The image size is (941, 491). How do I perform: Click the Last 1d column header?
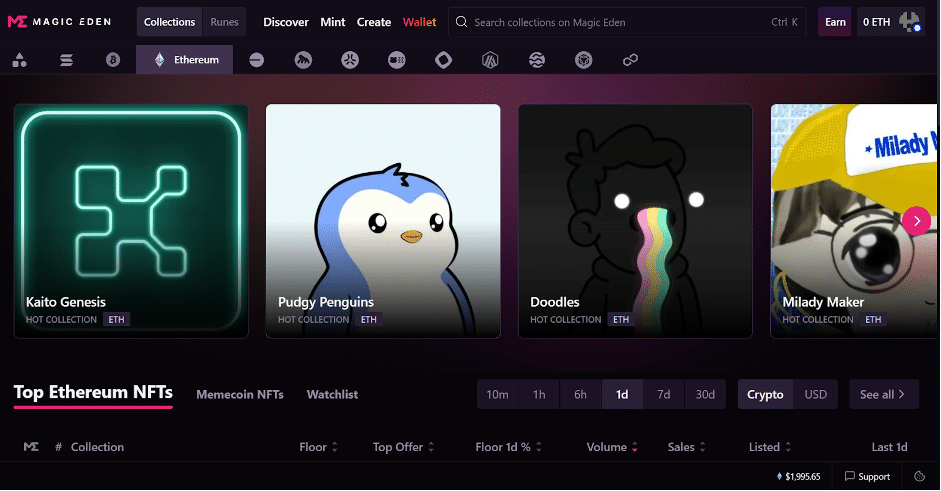click(889, 447)
